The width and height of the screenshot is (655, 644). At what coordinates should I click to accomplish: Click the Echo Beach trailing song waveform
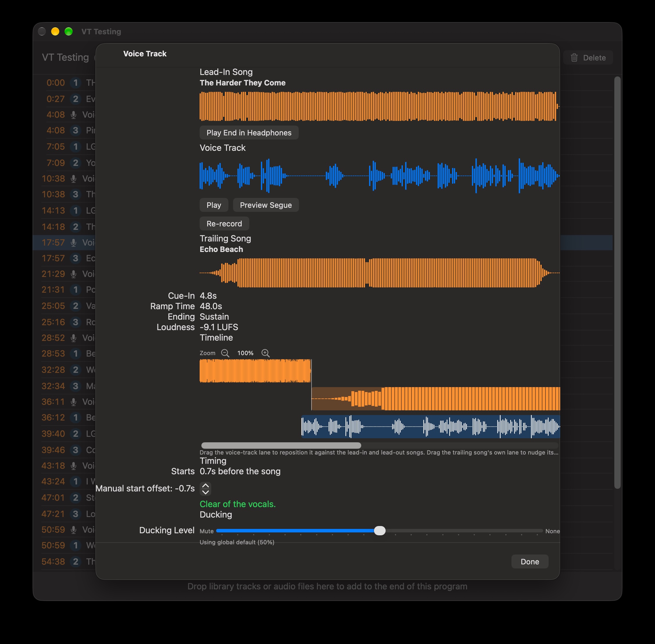coord(380,273)
